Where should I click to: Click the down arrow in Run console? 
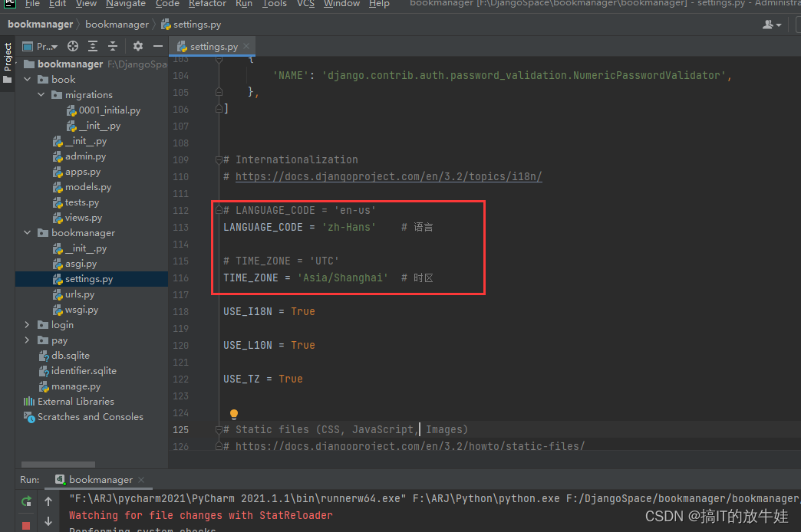[x=48, y=521]
